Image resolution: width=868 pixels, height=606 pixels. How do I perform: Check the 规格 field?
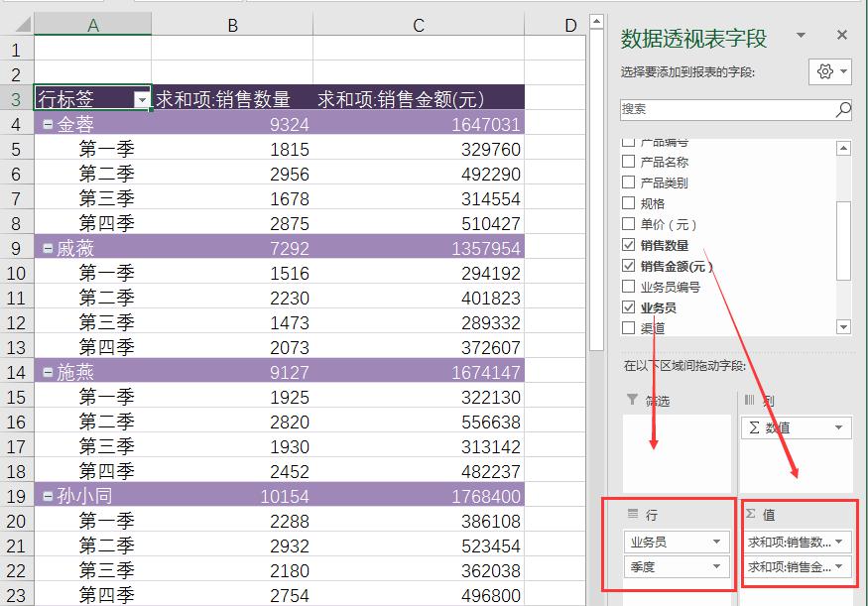tap(628, 203)
